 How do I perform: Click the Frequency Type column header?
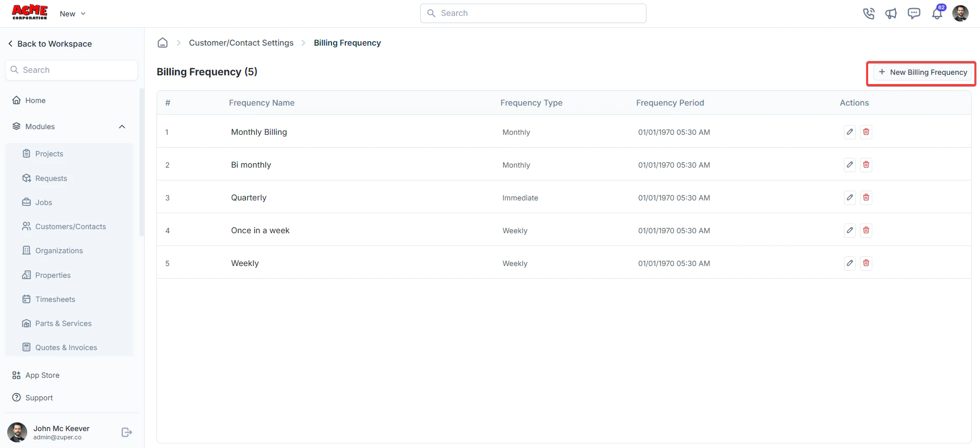(x=532, y=103)
